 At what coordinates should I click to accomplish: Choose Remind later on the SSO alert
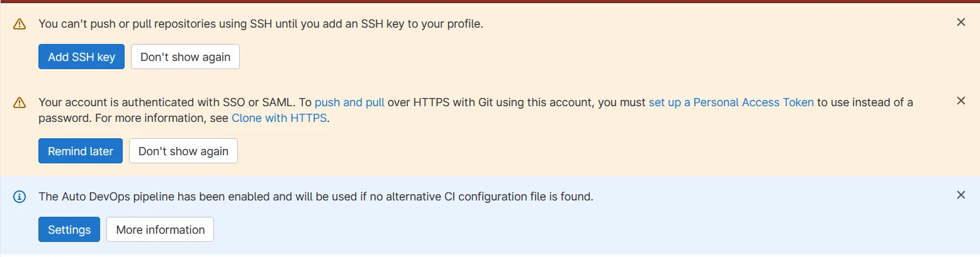point(81,151)
